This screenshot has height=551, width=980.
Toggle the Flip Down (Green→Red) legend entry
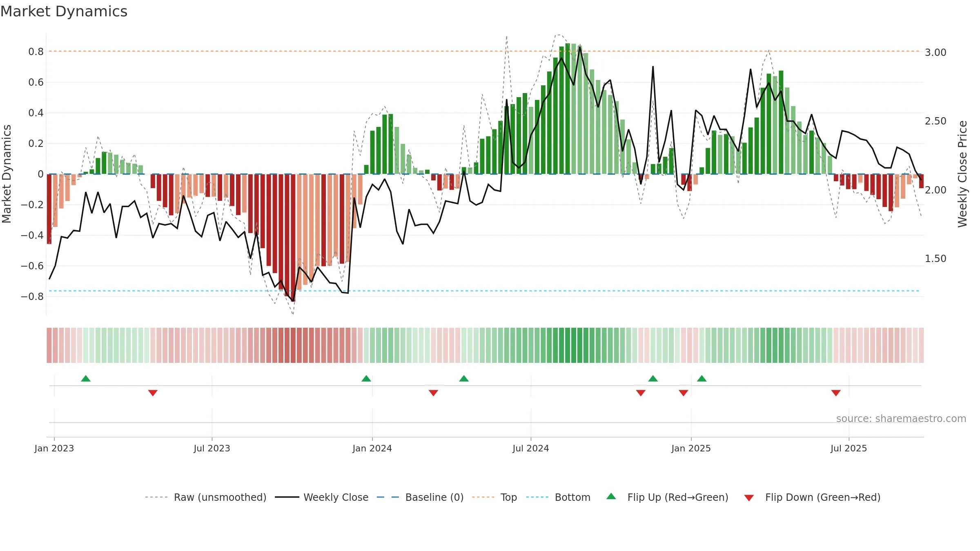tap(812, 497)
